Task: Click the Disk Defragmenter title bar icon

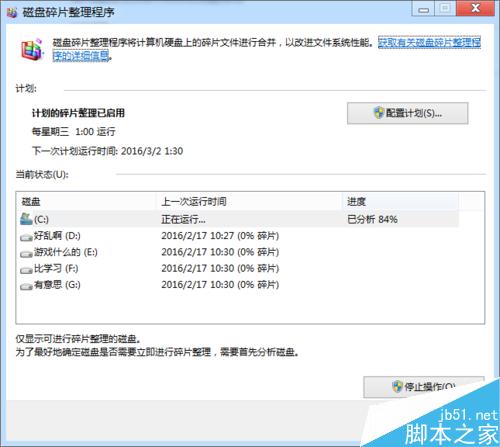Action: tap(12, 13)
